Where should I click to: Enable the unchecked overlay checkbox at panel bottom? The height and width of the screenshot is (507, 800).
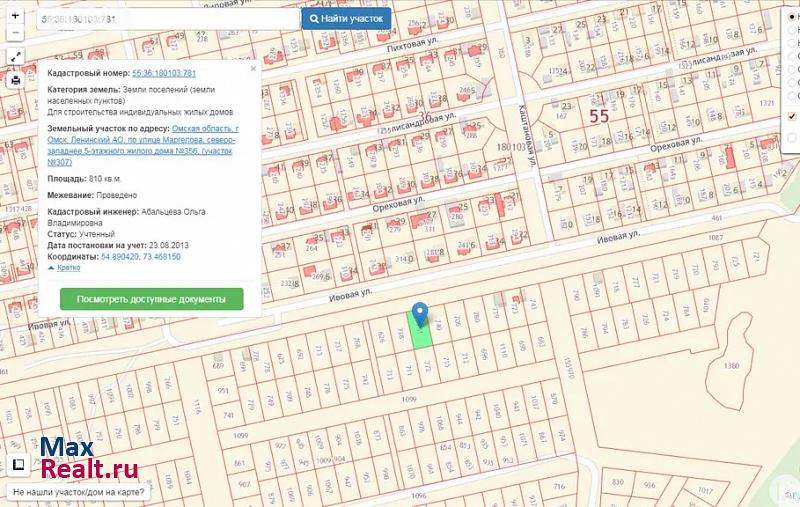coord(791,136)
